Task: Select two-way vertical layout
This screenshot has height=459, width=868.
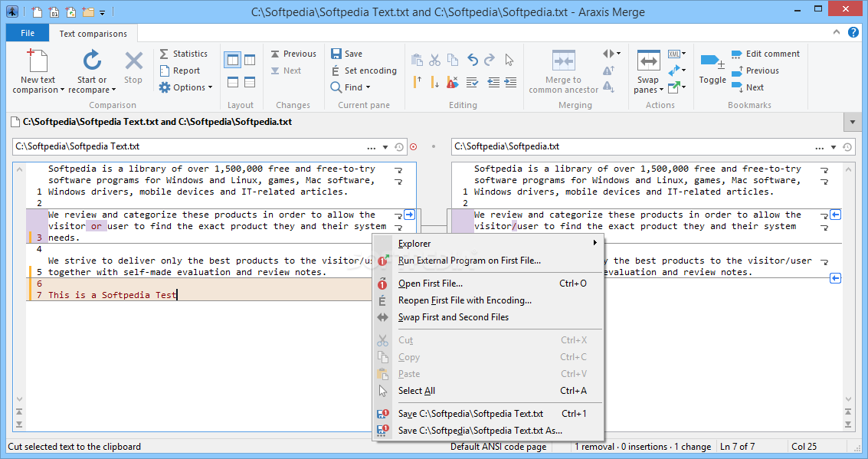Action: pos(232,60)
